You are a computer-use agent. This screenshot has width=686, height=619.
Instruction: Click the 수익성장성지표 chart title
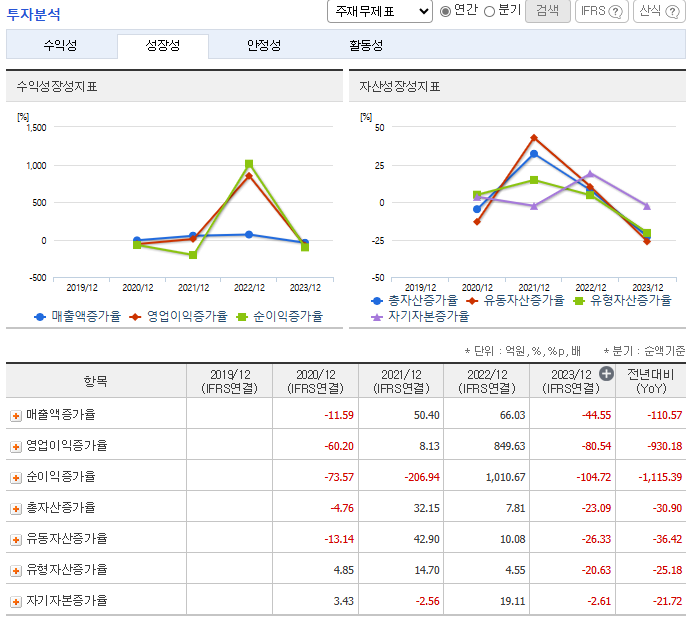tap(57, 87)
